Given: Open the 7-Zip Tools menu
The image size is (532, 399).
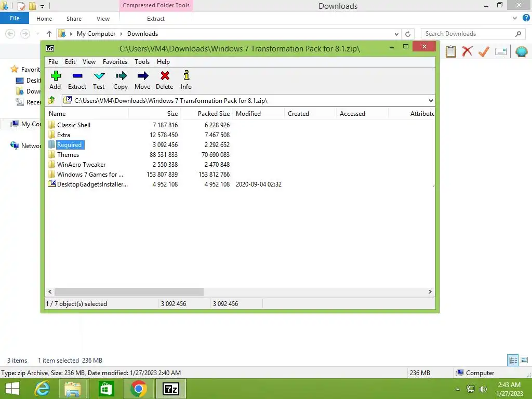Looking at the screenshot, I should (142, 62).
